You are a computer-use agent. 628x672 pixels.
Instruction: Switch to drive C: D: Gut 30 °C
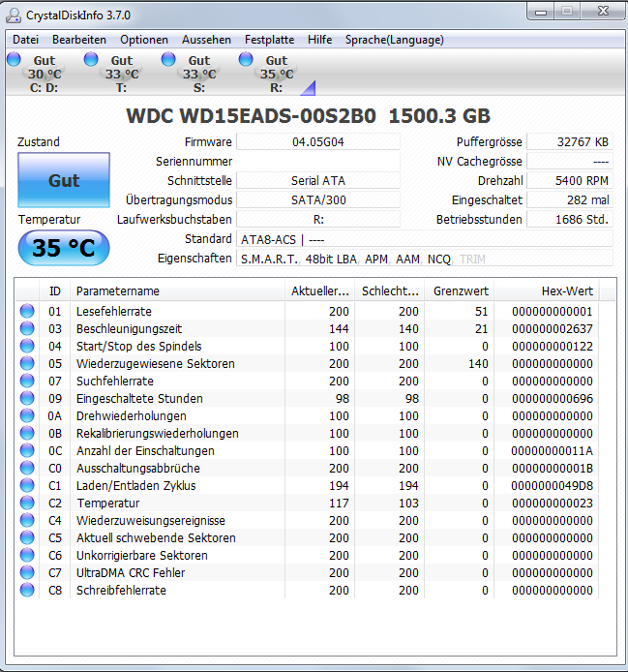pyautogui.click(x=45, y=75)
